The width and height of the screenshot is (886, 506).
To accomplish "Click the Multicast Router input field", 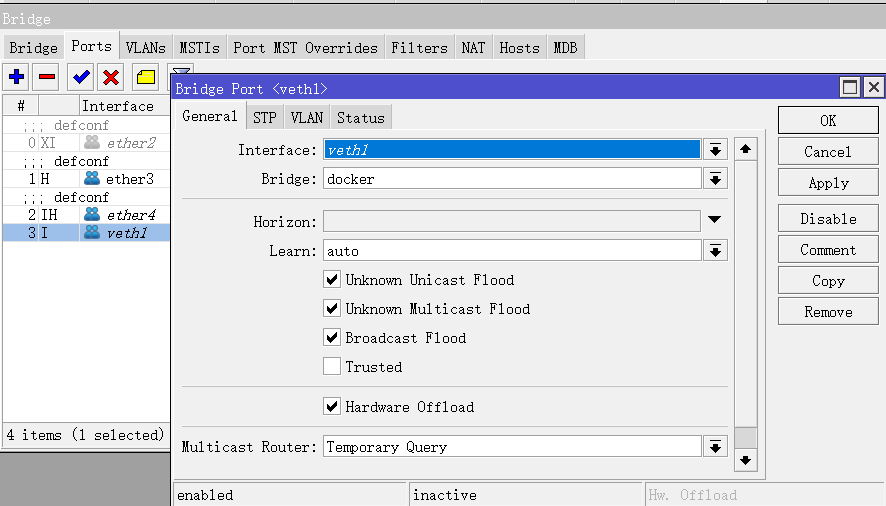I will (x=511, y=447).
